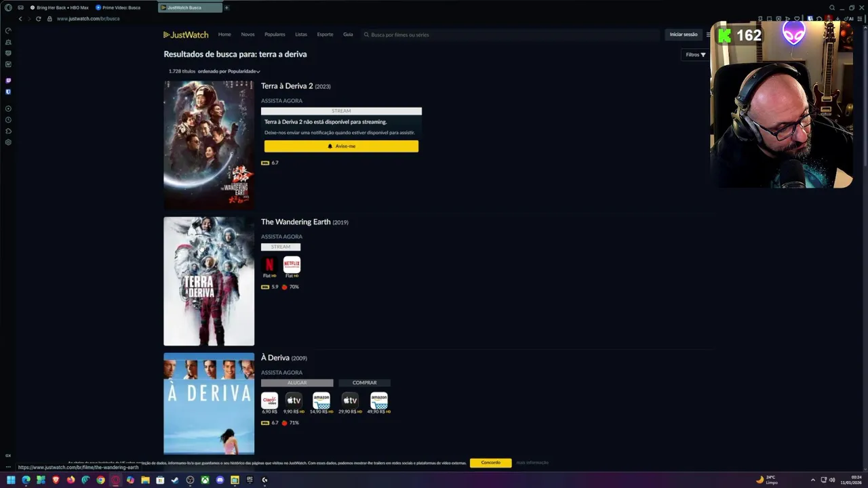Screen dimensions: 868x488
Task: Open the browser downloads arrow icon
Action: click(838, 18)
